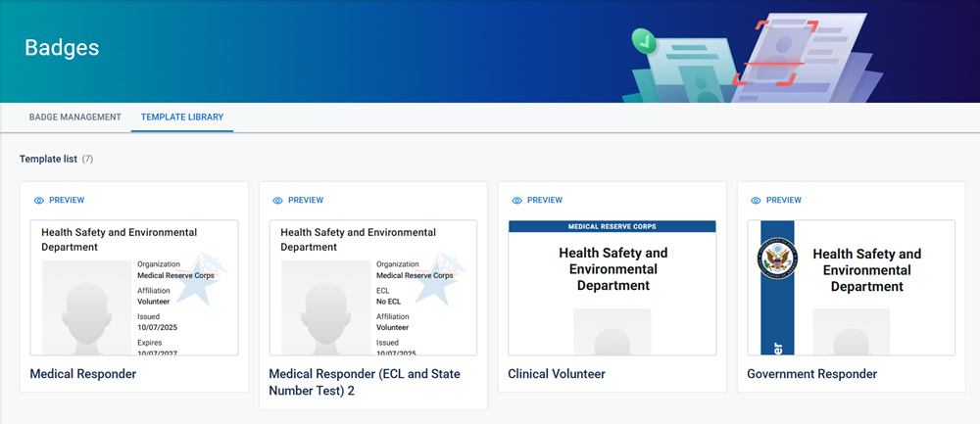
Task: Select the Government Responder badge thumbnail
Action: (x=852, y=288)
